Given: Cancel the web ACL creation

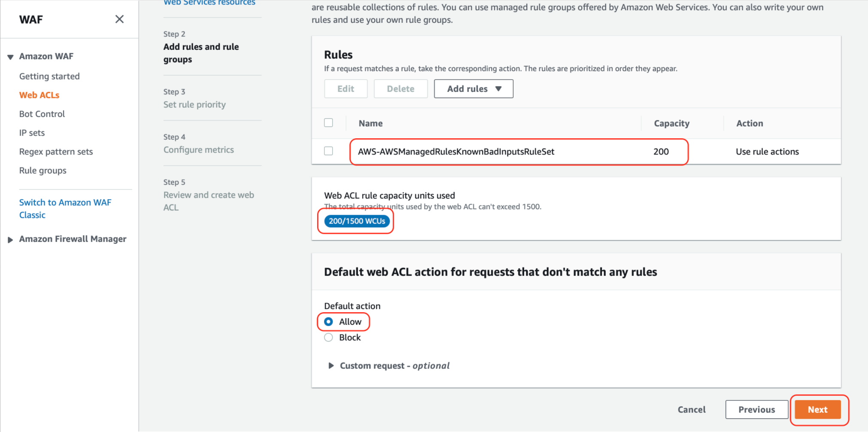Looking at the screenshot, I should click(x=692, y=410).
